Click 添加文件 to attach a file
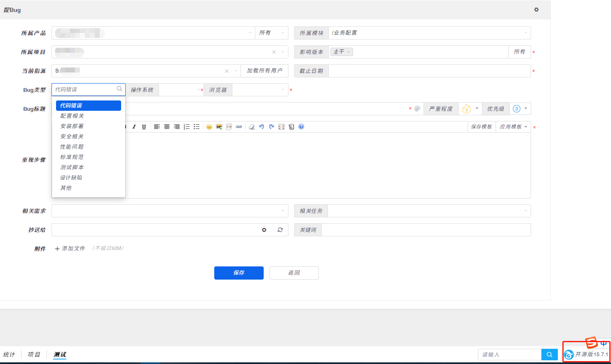Image resolution: width=611 pixels, height=364 pixels. (x=70, y=249)
